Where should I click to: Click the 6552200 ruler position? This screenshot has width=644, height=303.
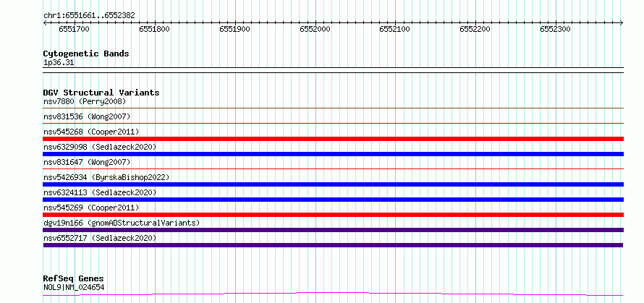point(475,29)
